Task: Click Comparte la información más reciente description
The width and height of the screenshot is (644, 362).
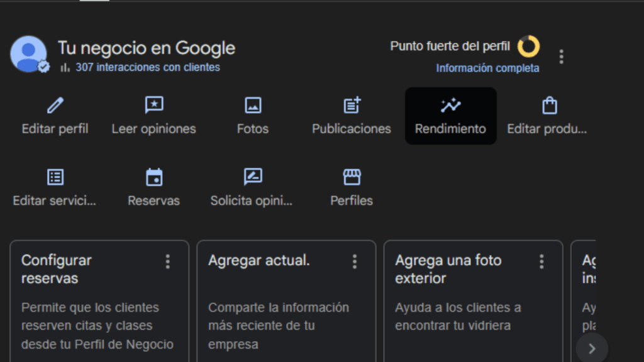Action: 279,326
